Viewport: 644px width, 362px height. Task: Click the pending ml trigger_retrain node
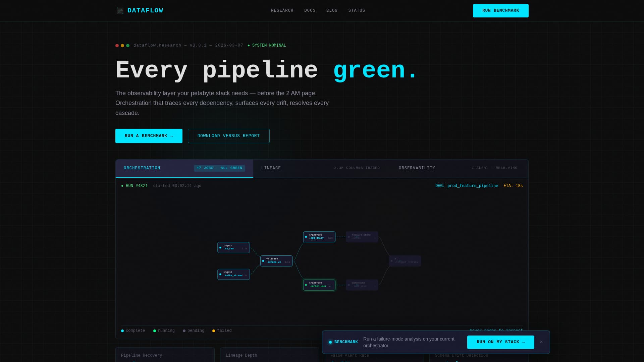click(x=405, y=261)
